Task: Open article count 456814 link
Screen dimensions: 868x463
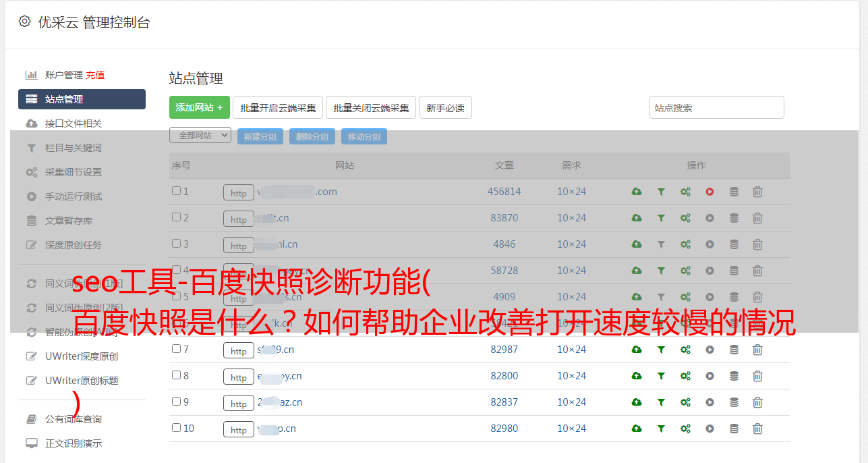Action: [504, 192]
